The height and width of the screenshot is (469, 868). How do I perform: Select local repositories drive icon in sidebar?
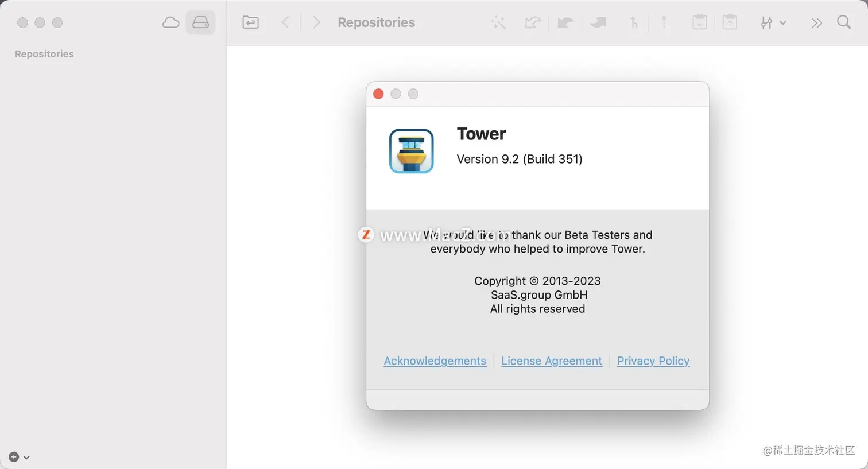coord(200,22)
